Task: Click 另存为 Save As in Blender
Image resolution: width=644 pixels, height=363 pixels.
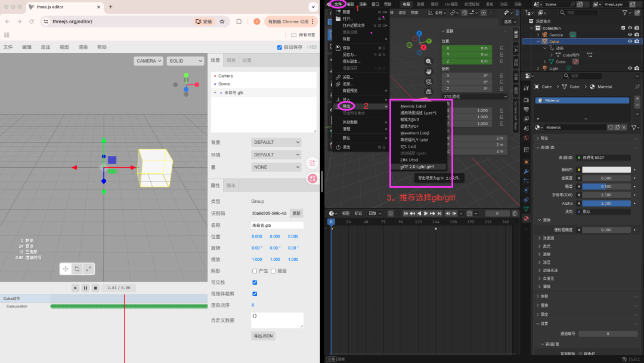Action: pos(349,55)
